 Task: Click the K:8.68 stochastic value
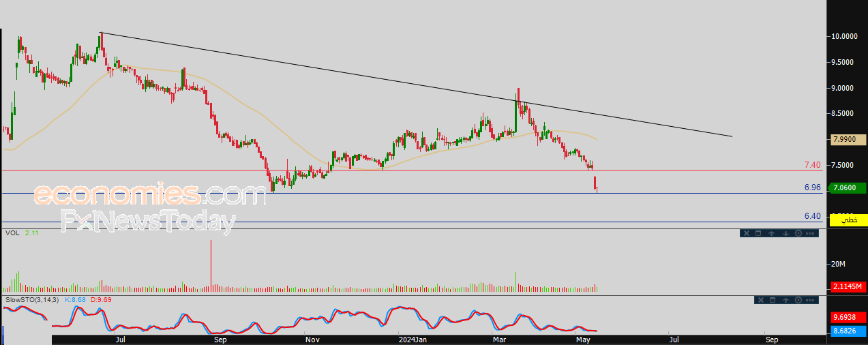pos(74,299)
